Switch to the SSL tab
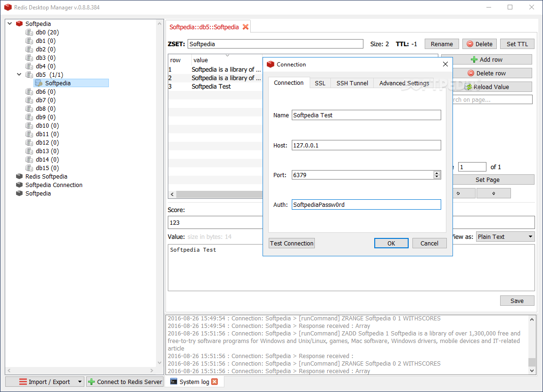Screen dimensions: 543x392 [x=320, y=83]
